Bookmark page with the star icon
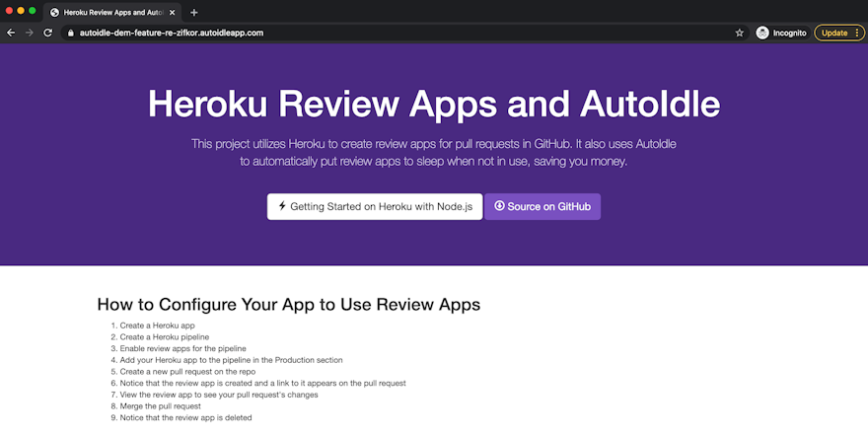Image resolution: width=868 pixels, height=436 pixels. [x=739, y=34]
